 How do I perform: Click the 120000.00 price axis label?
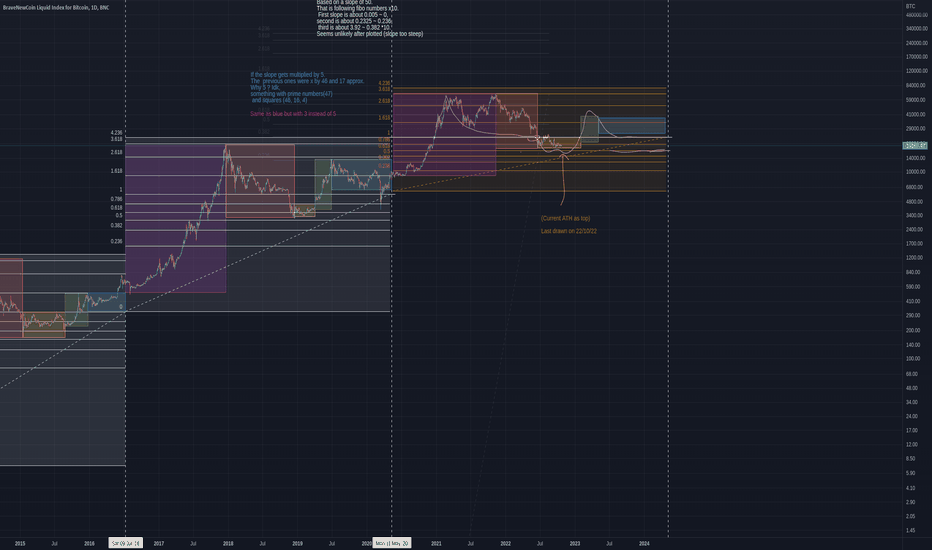pyautogui.click(x=917, y=71)
